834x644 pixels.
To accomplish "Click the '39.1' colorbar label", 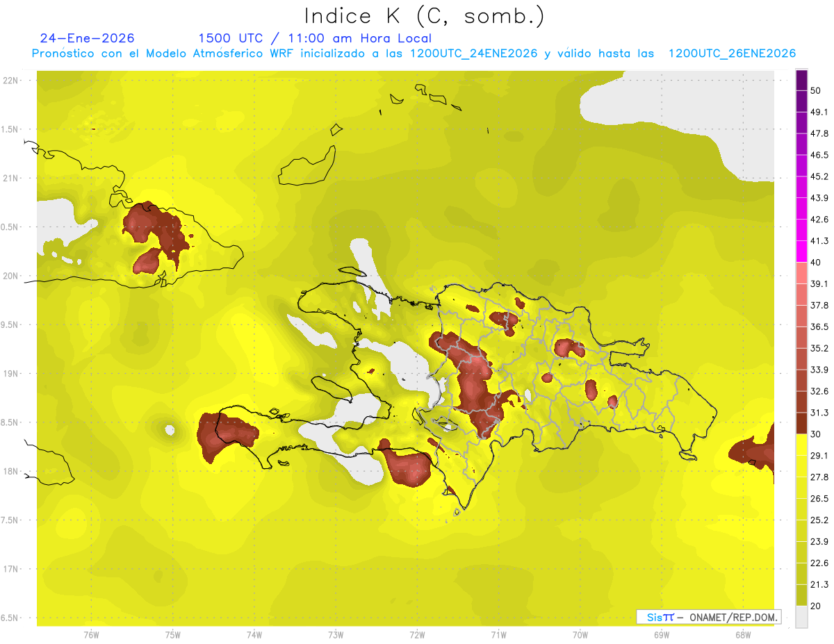I will [x=819, y=283].
